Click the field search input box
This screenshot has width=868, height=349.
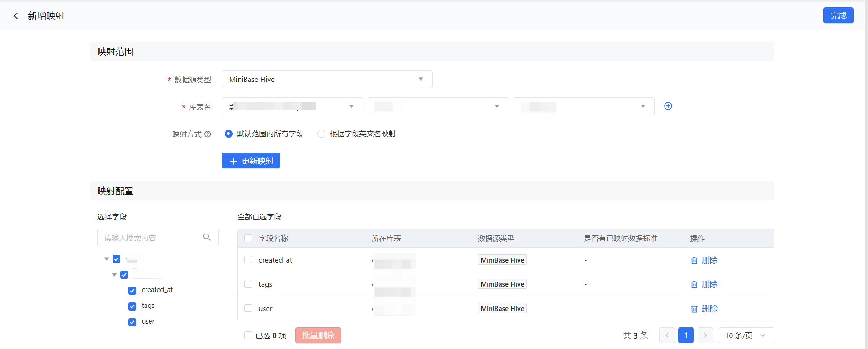click(x=151, y=238)
